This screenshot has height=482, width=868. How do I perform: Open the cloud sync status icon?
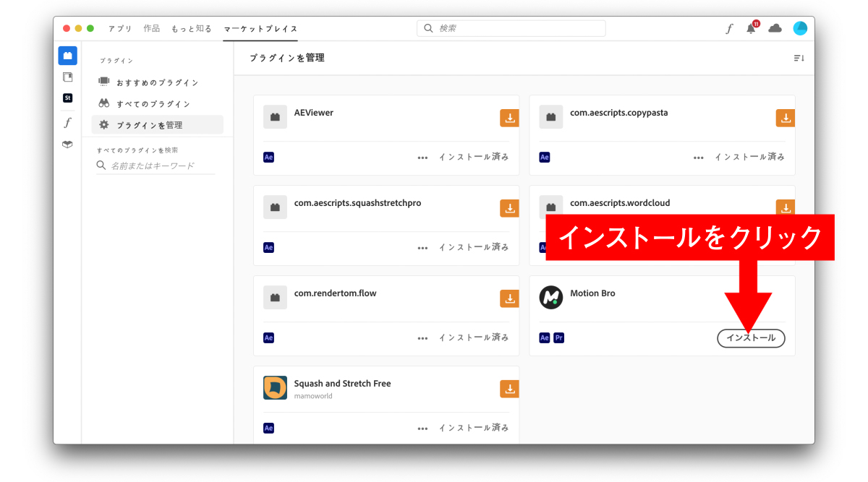(x=775, y=28)
